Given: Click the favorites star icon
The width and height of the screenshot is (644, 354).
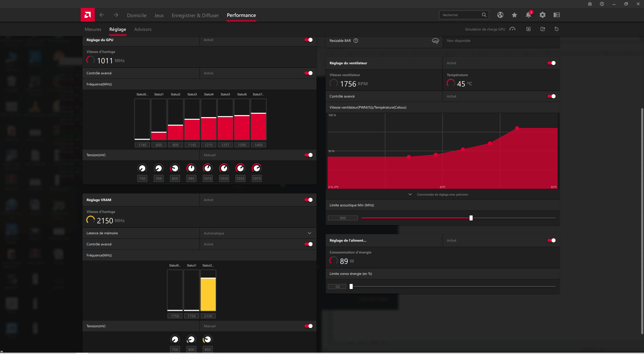Looking at the screenshot, I should [x=514, y=15].
